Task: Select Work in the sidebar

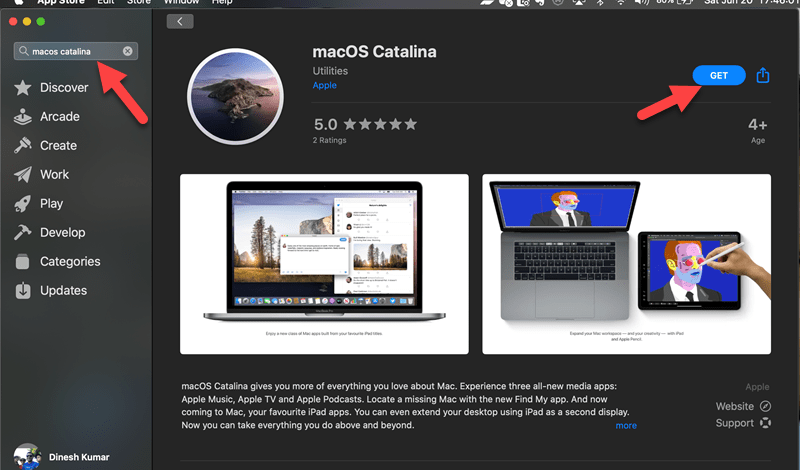Action: click(41, 175)
